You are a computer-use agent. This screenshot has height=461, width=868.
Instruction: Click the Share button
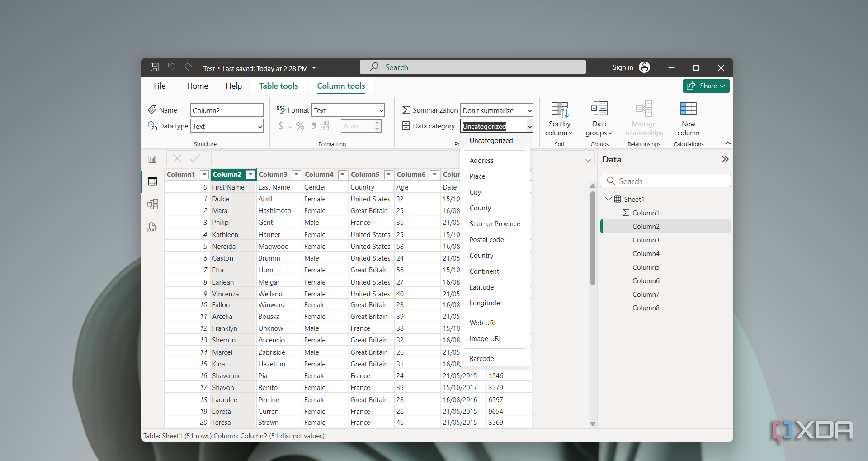(706, 86)
